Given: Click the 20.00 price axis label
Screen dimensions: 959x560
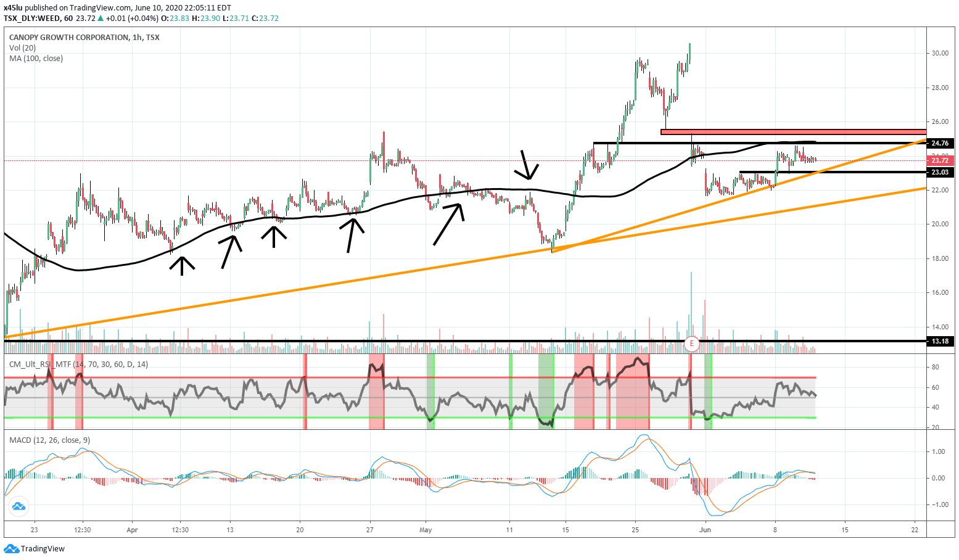Looking at the screenshot, I should [940, 224].
